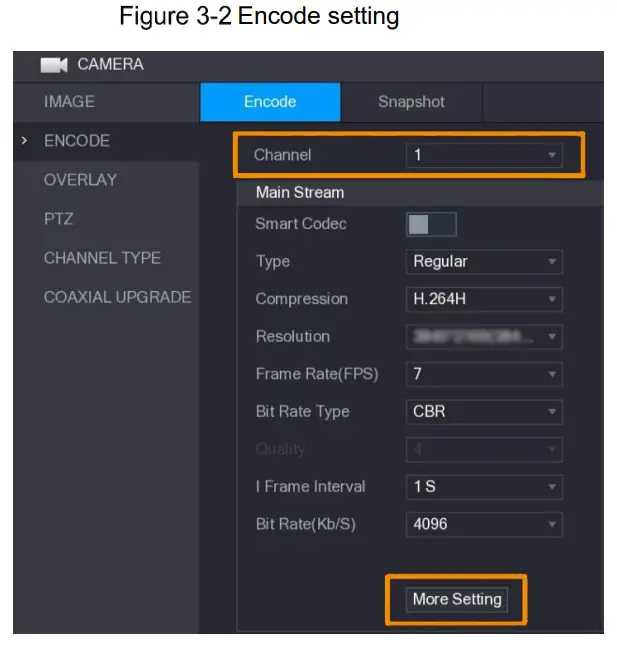Screen dimensions: 617x645
Task: Click the More Setting button
Action: point(457,599)
